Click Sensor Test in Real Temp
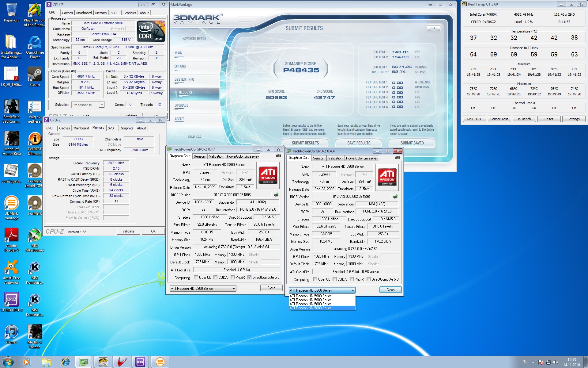Viewport: 588px width, 368px height. 499,119
